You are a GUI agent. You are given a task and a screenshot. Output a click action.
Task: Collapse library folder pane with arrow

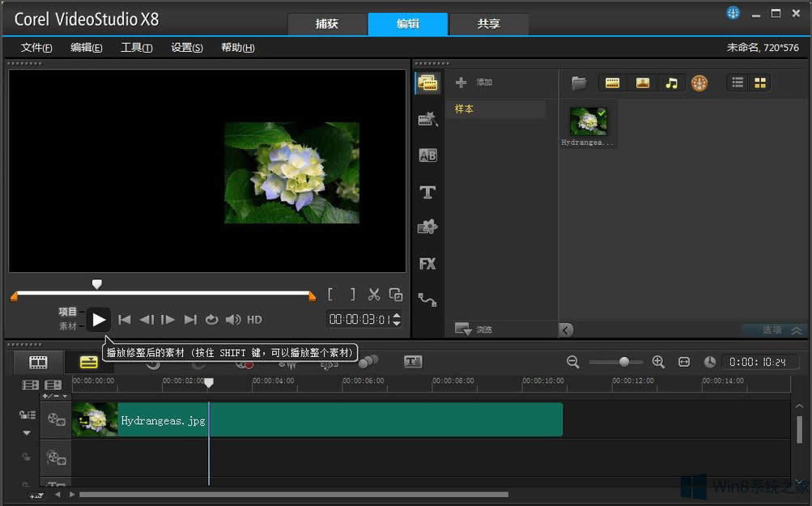[566, 330]
